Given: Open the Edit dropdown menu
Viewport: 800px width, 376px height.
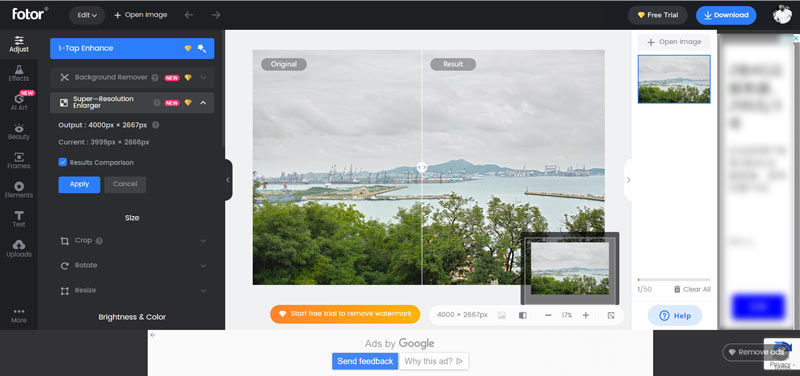Looking at the screenshot, I should pos(87,15).
